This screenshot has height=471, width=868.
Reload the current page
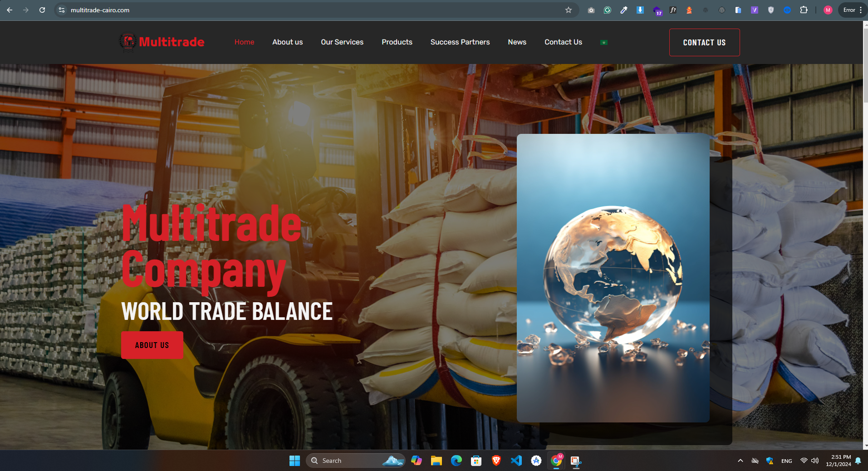tap(42, 10)
